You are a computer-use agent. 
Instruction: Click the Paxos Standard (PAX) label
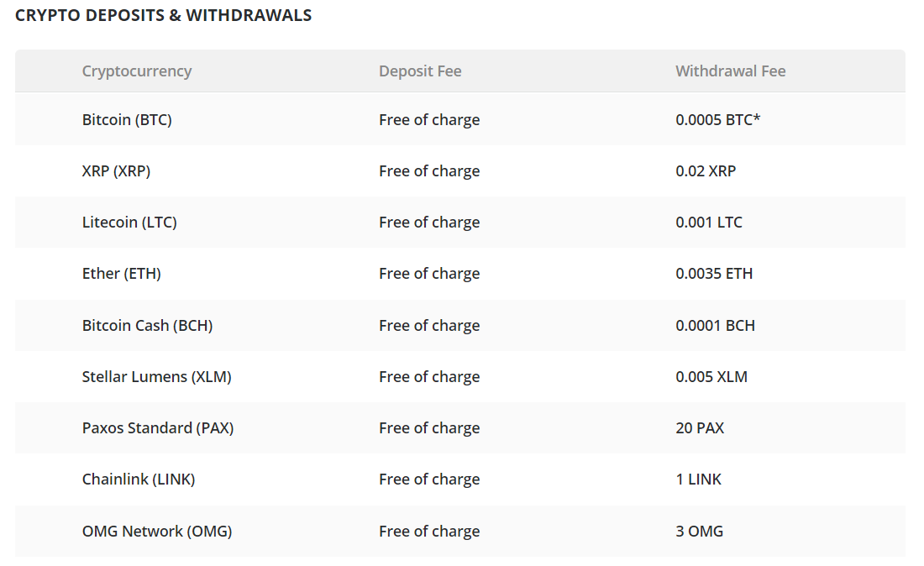pos(158,427)
